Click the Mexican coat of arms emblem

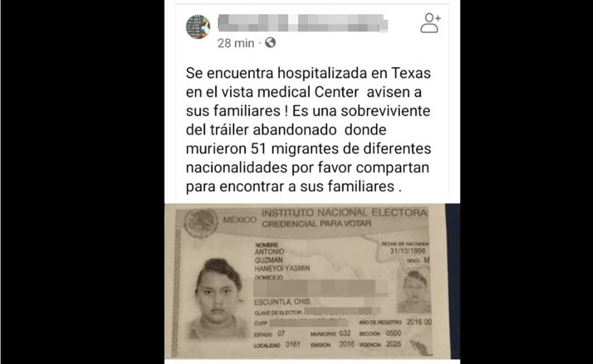[x=200, y=223]
